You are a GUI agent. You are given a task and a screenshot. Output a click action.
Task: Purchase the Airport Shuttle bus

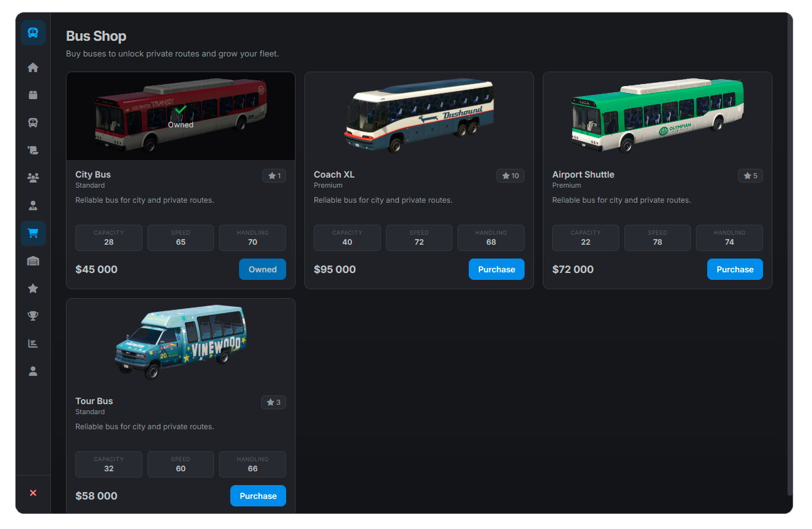[735, 269]
